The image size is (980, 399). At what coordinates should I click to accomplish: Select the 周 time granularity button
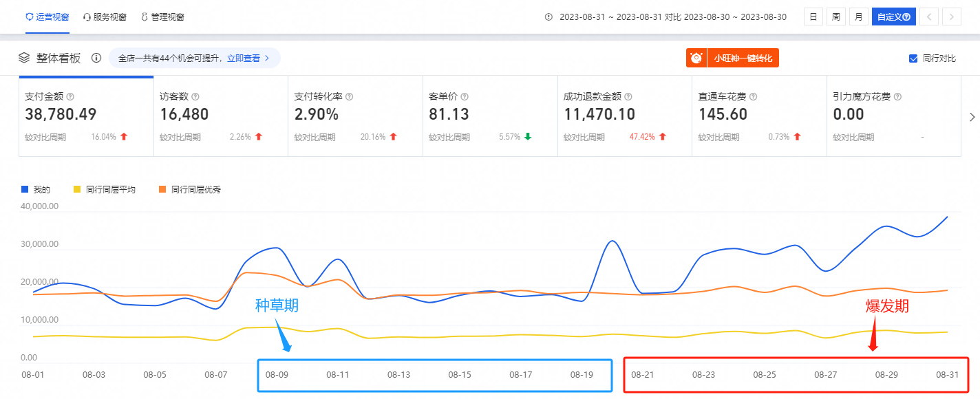835,17
